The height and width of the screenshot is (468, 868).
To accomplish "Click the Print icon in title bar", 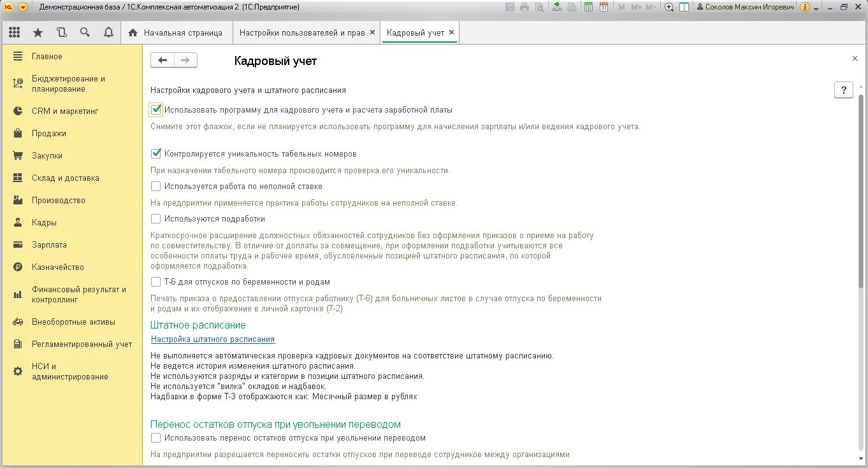I will [524, 7].
